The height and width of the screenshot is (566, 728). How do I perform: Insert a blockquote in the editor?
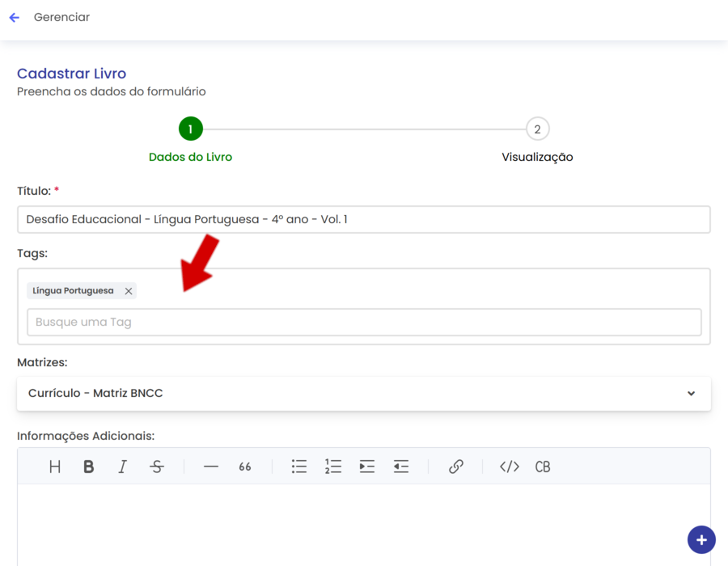245,467
